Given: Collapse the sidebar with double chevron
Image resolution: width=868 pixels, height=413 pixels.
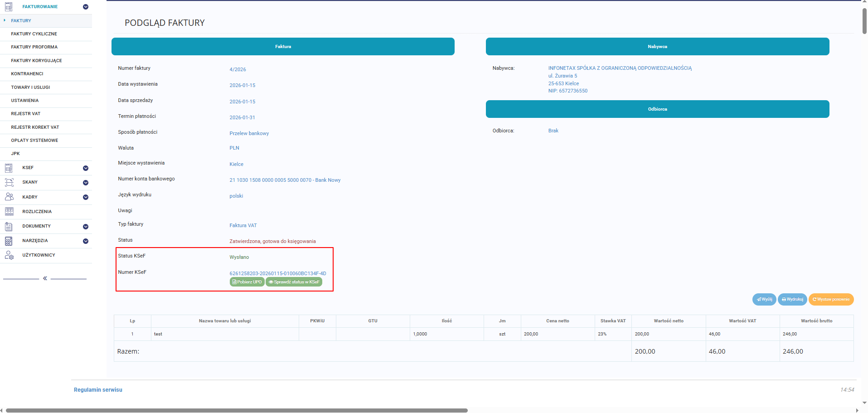Looking at the screenshot, I should [45, 278].
